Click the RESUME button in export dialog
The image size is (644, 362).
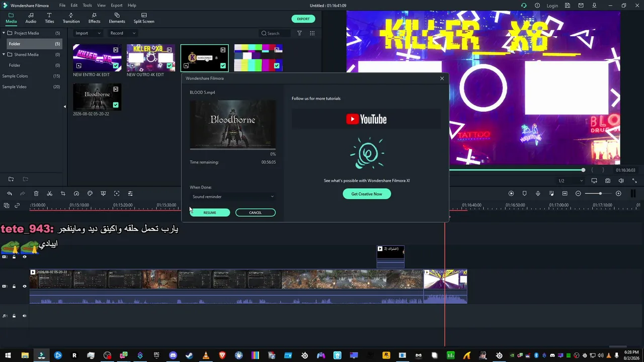210,213
